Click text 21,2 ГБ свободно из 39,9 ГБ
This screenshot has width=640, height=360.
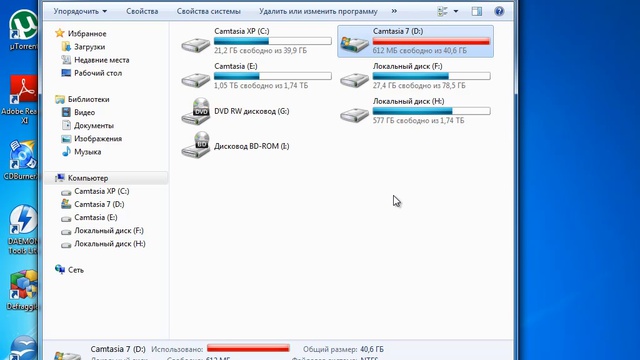[x=260, y=51]
